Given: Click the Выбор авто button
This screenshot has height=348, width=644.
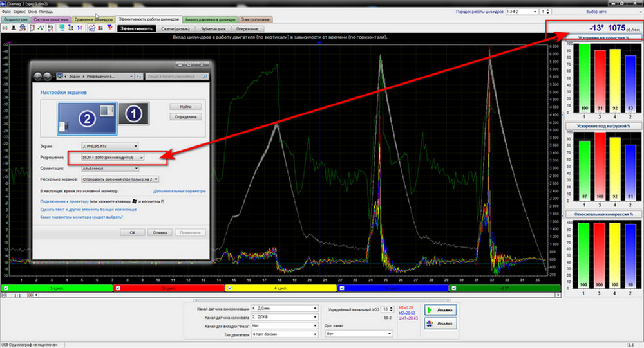Looking at the screenshot, I should pyautogui.click(x=596, y=12).
